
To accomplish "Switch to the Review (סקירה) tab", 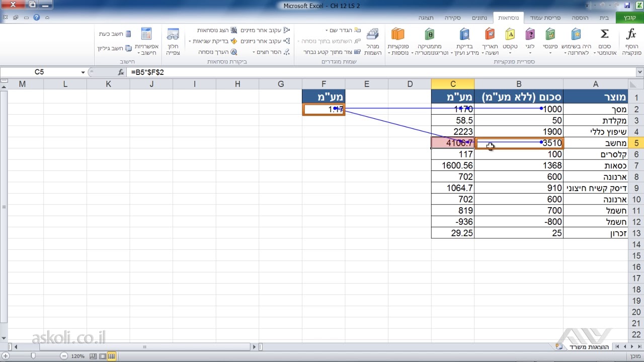I will (x=452, y=18).
